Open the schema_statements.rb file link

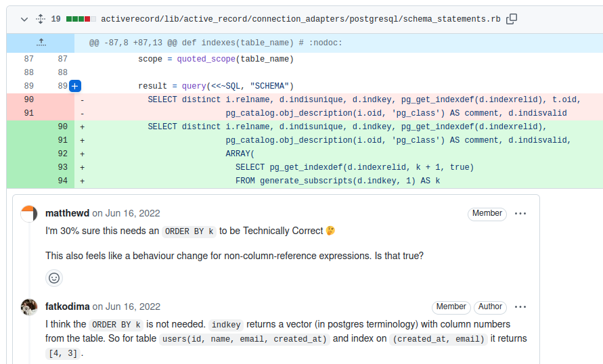coord(300,19)
